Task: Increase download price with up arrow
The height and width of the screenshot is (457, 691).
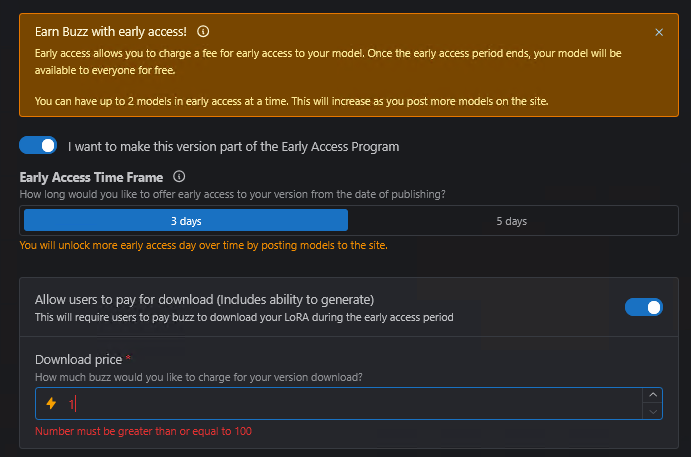Action: (x=653, y=396)
